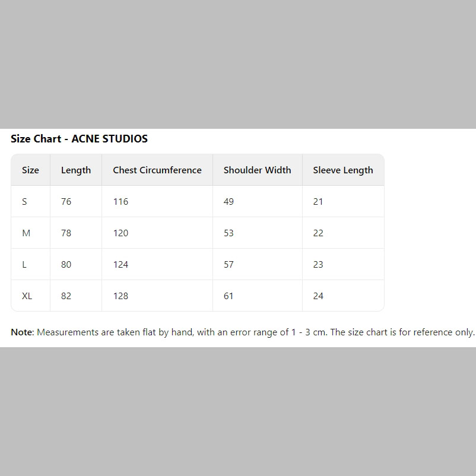Click the Size Chart - ACNE STUDIOS heading
Screen dimensions: 476x476
[79, 139]
